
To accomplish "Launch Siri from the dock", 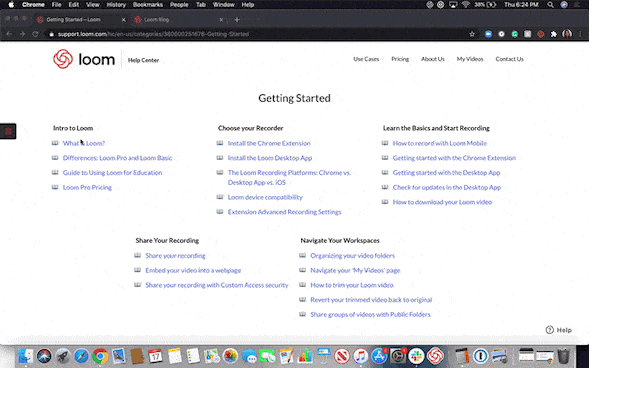I will pos(44,356).
